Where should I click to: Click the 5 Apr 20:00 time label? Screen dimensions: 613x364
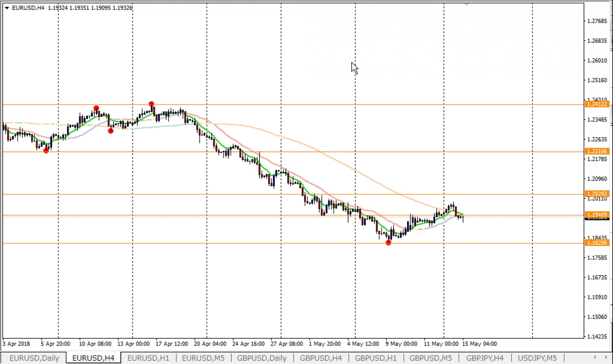click(55, 344)
